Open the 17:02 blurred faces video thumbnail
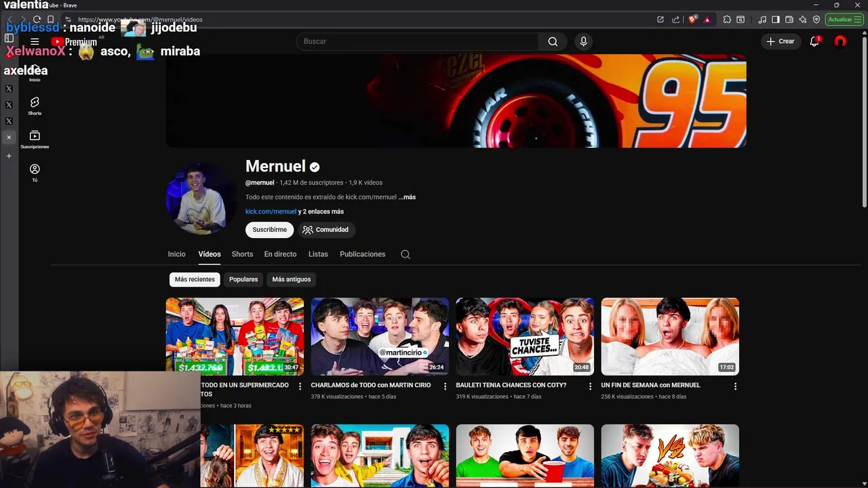Image resolution: width=868 pixels, height=488 pixels. click(670, 337)
